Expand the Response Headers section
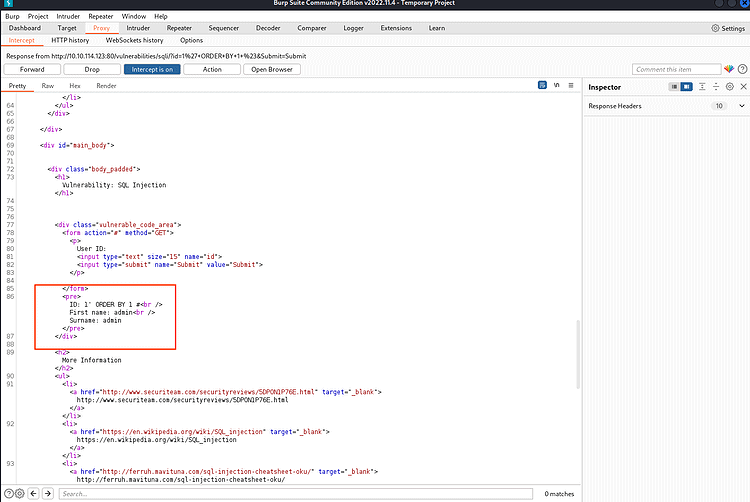This screenshot has height=502, width=750. (x=741, y=105)
